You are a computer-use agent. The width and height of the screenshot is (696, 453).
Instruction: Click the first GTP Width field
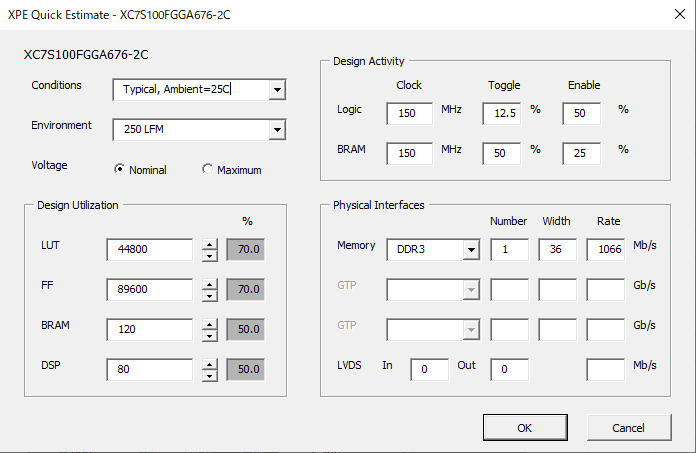pyautogui.click(x=558, y=290)
